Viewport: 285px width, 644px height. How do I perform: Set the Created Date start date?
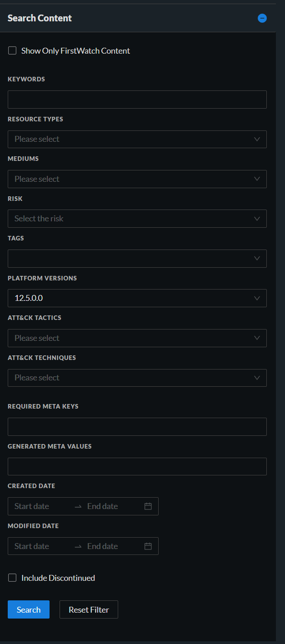[x=39, y=506]
